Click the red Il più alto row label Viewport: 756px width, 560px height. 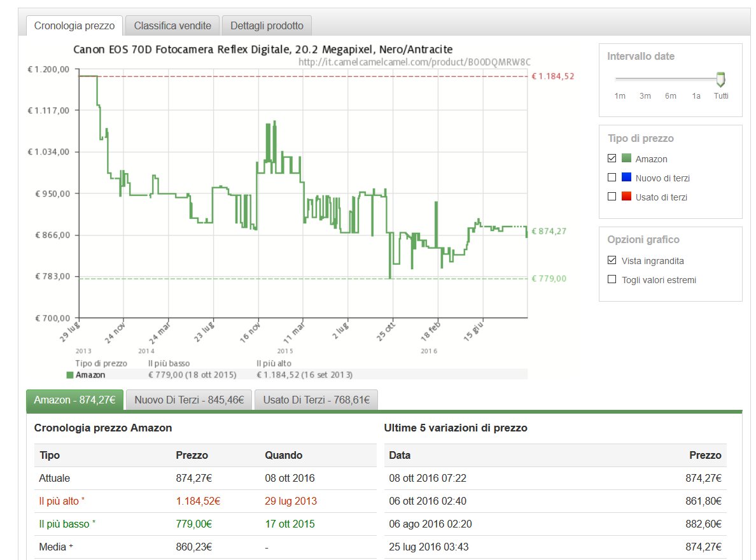pos(62,501)
